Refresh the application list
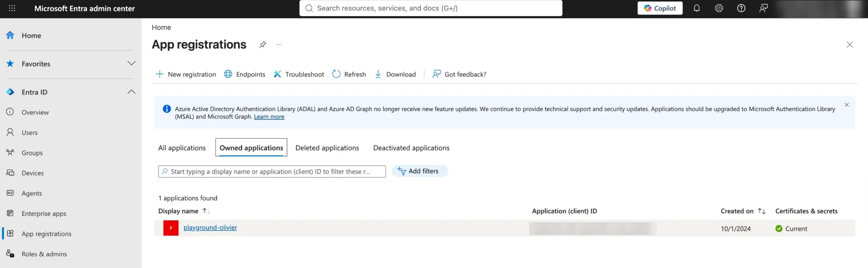868x268 pixels. pyautogui.click(x=349, y=74)
